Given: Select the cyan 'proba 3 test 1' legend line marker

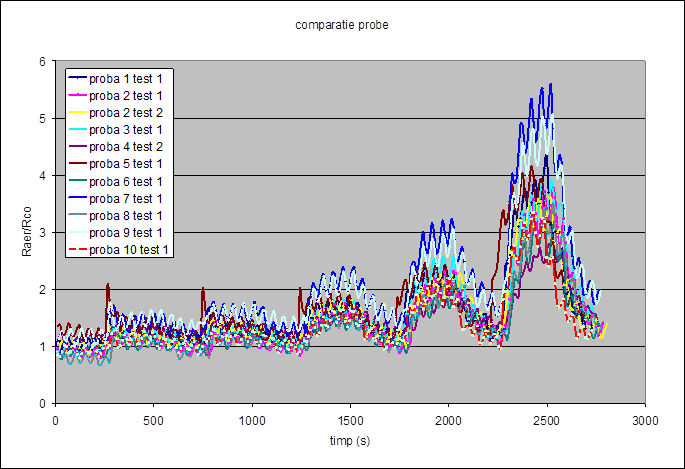Looking at the screenshot, I should pyautogui.click(x=77, y=129).
